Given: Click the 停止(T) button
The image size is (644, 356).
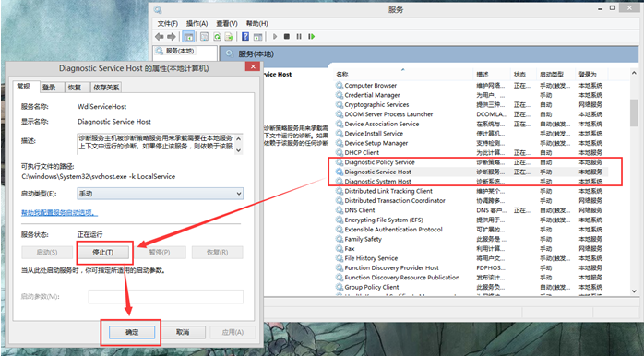Looking at the screenshot, I should coord(102,252).
